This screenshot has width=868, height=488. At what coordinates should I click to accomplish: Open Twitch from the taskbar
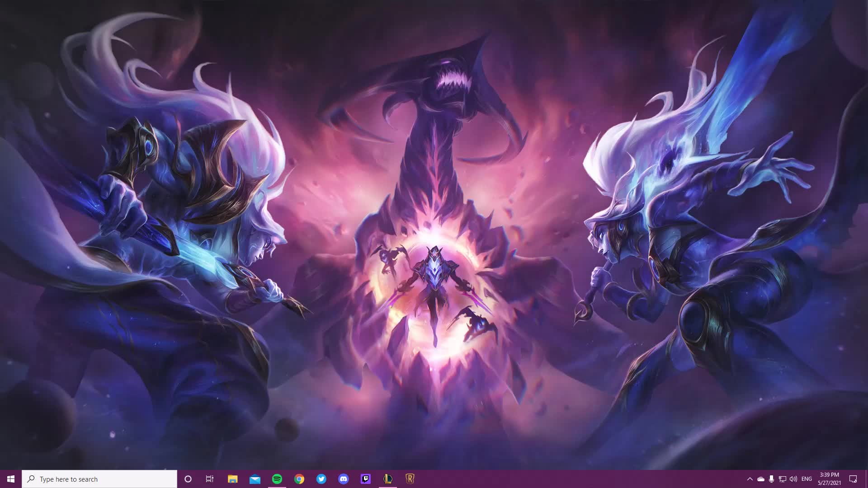click(365, 479)
